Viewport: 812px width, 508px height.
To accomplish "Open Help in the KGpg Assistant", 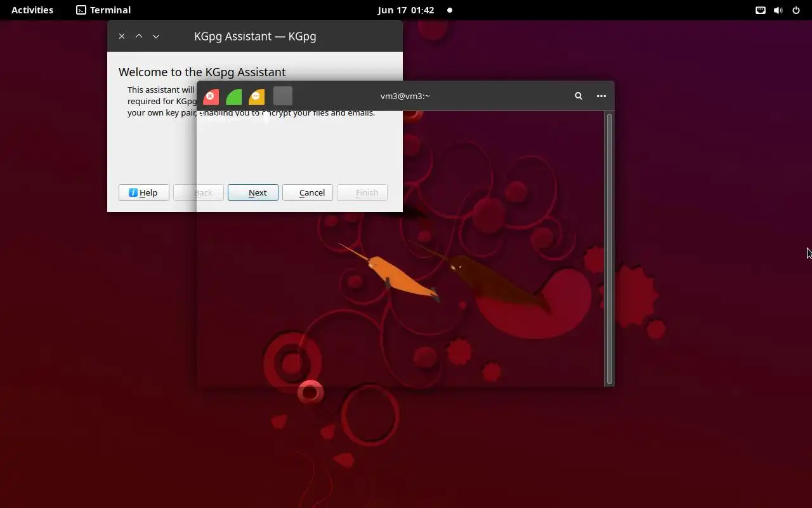I will pos(143,192).
